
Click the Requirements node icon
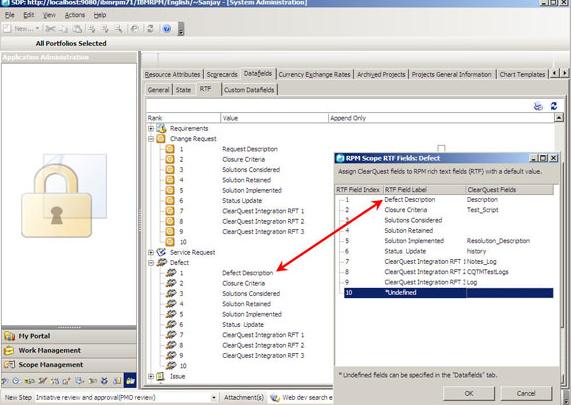161,128
